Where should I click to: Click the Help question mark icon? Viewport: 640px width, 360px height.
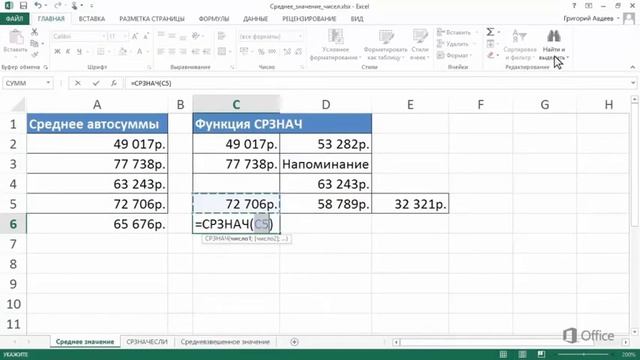pyautogui.click(x=574, y=6)
